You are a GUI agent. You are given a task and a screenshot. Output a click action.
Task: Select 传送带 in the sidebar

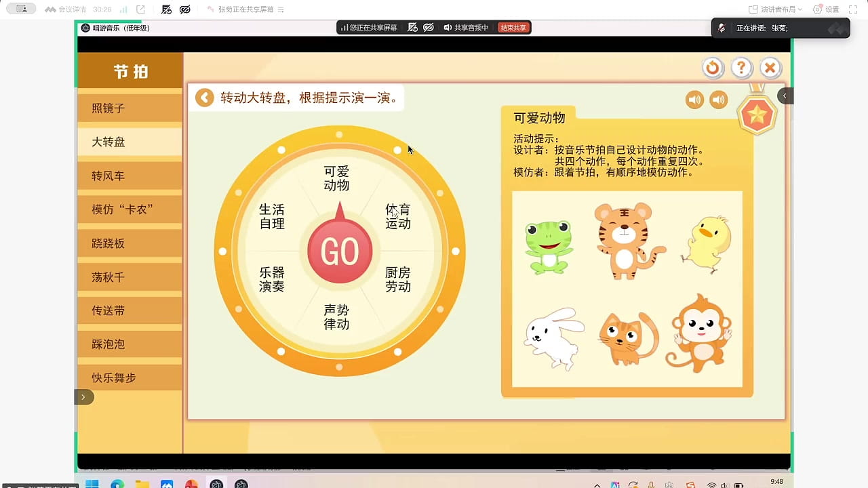(130, 310)
